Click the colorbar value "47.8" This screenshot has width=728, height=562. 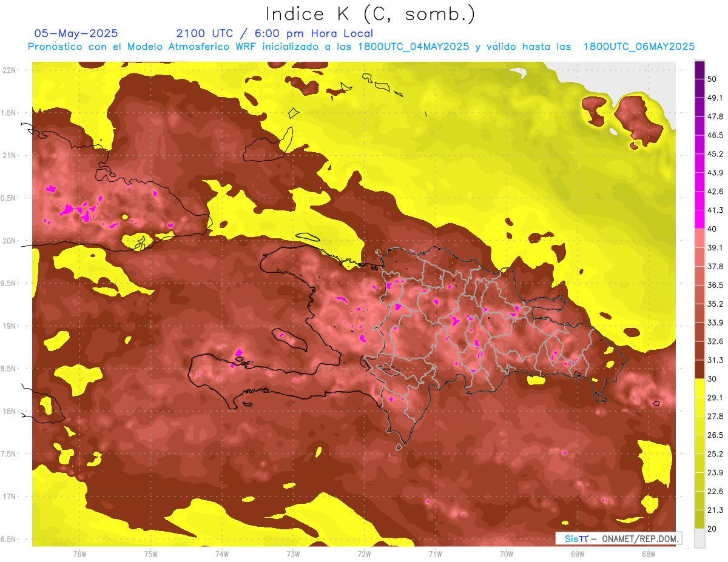tap(715, 116)
